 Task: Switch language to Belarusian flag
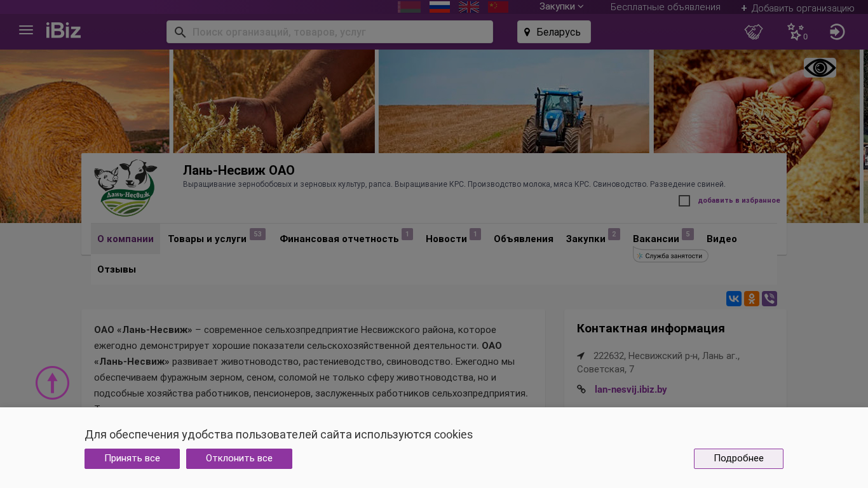(409, 7)
